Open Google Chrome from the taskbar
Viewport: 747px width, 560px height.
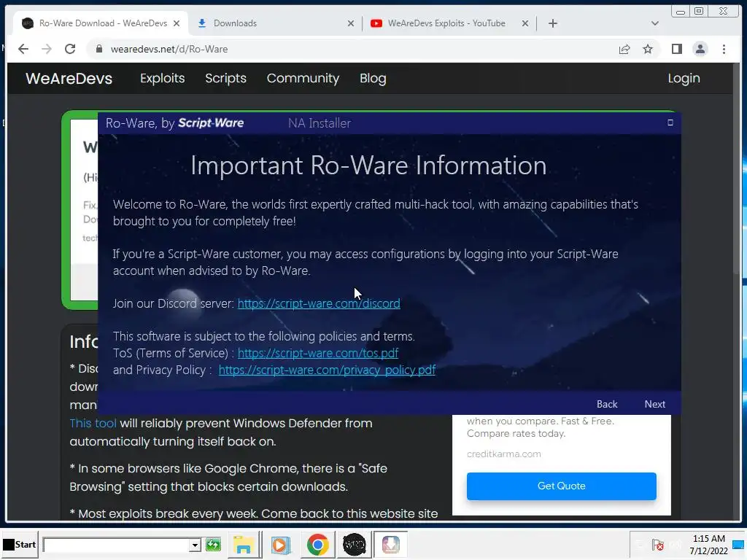point(317,544)
